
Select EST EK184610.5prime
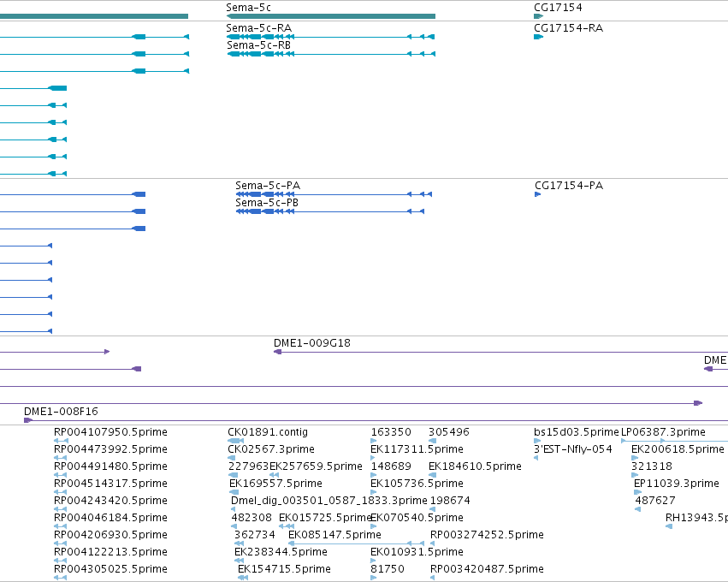[x=475, y=466]
